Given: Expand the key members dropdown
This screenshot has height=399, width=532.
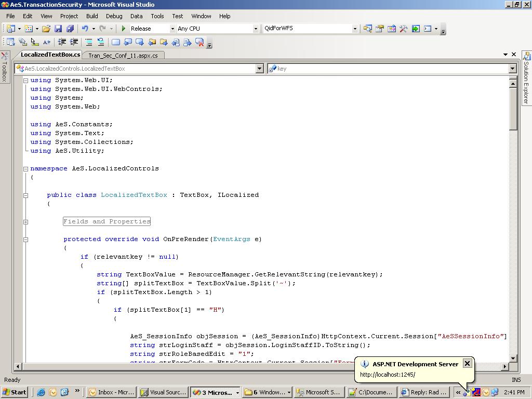Looking at the screenshot, I should point(512,69).
